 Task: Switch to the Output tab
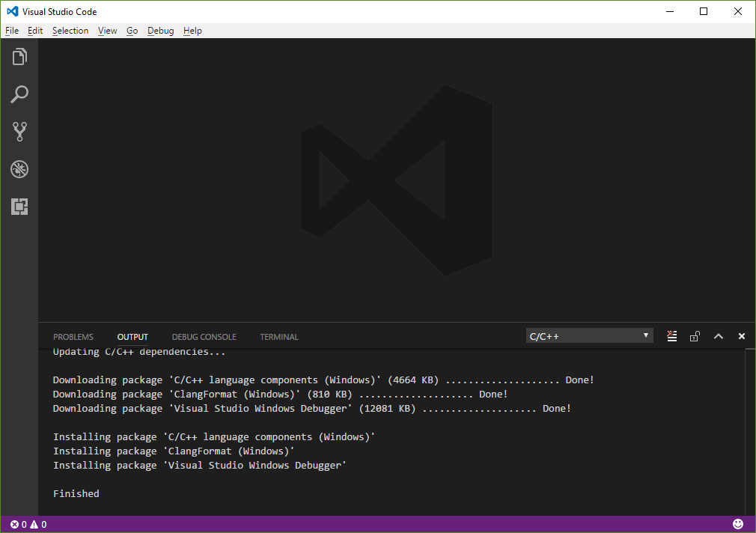pos(132,337)
